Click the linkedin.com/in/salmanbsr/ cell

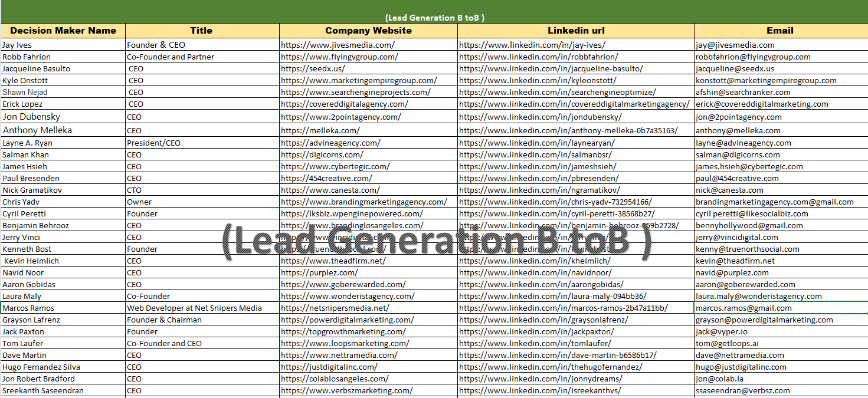click(x=576, y=154)
